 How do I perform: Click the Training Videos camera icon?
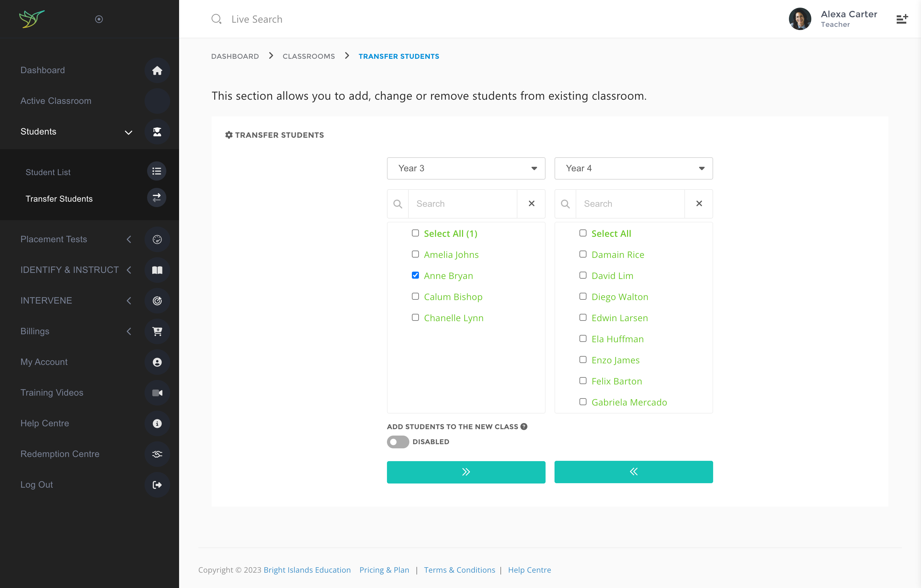[157, 393]
